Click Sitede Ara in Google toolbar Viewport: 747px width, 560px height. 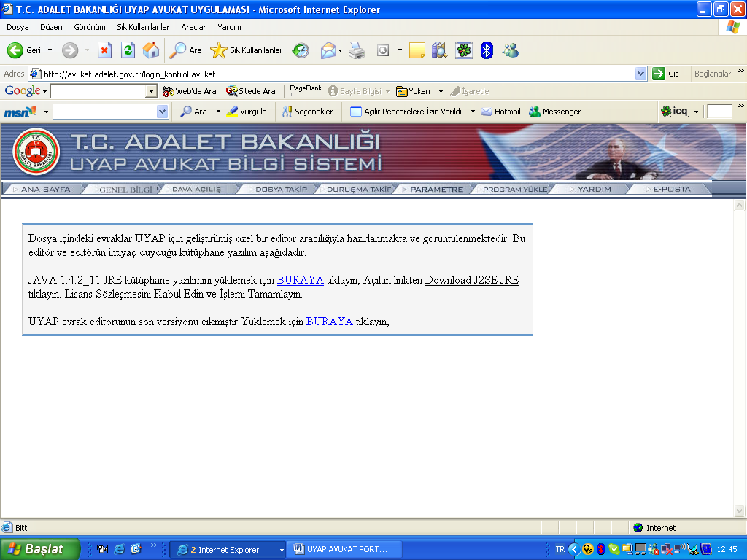251,91
